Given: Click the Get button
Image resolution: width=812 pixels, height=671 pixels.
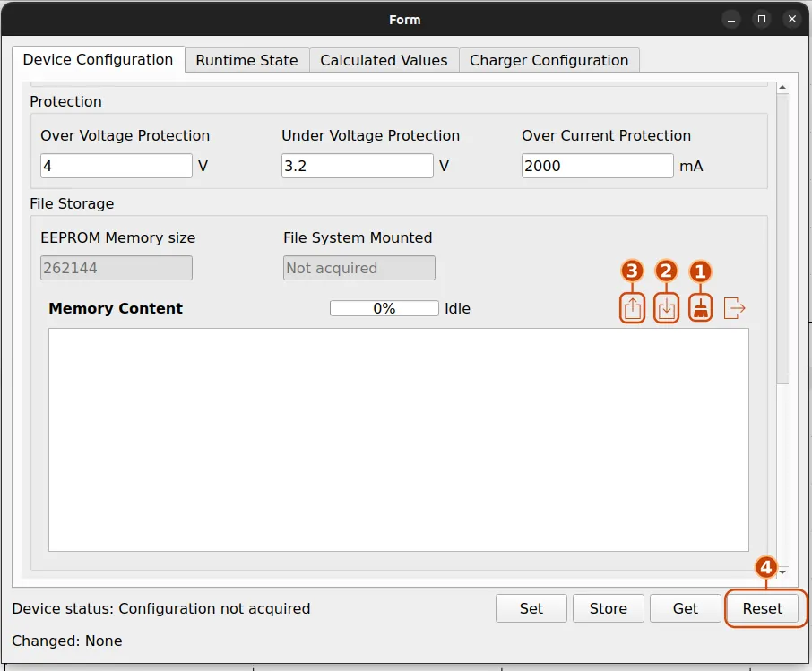Looking at the screenshot, I should (686, 608).
